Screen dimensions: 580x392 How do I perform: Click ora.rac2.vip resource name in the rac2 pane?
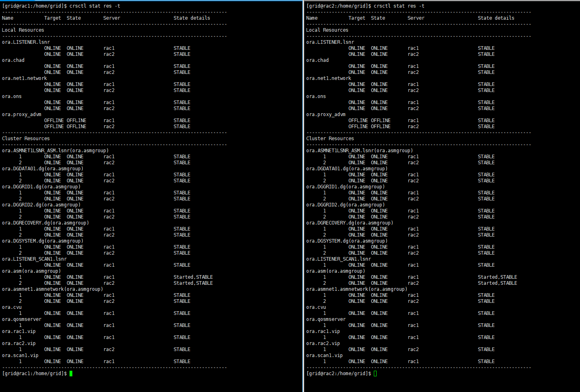323,343
